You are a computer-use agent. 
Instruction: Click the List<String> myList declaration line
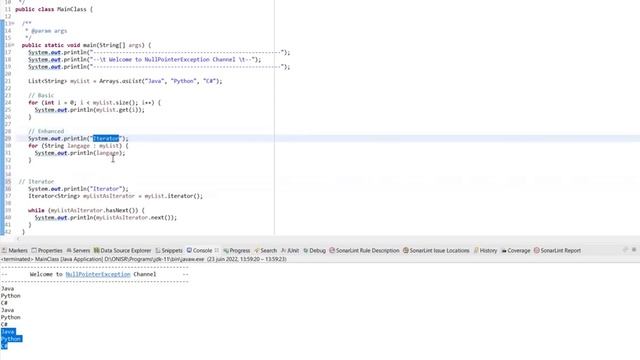[125, 81]
